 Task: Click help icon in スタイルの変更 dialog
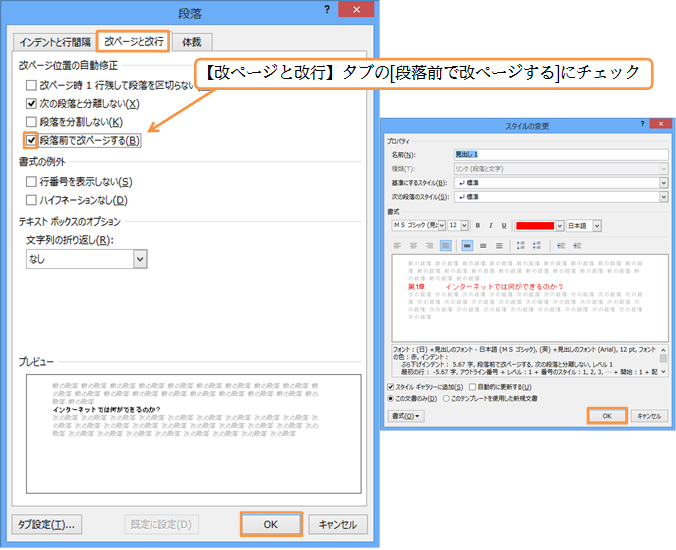click(x=642, y=124)
